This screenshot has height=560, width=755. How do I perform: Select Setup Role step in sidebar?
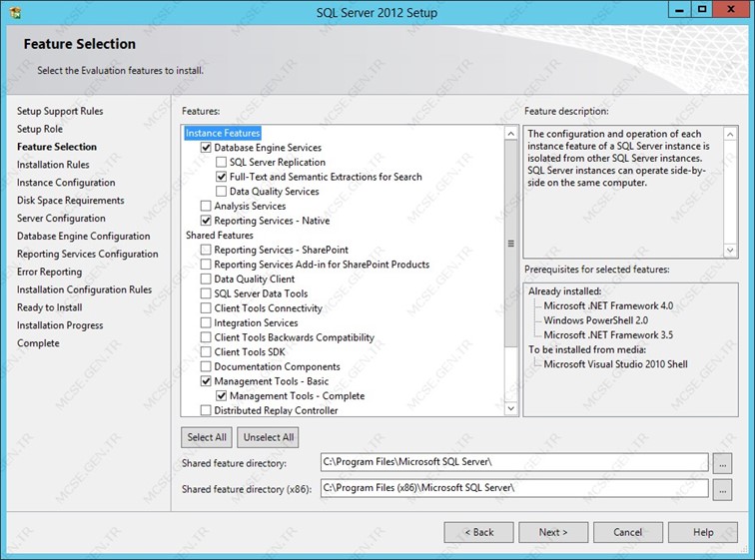(x=40, y=129)
